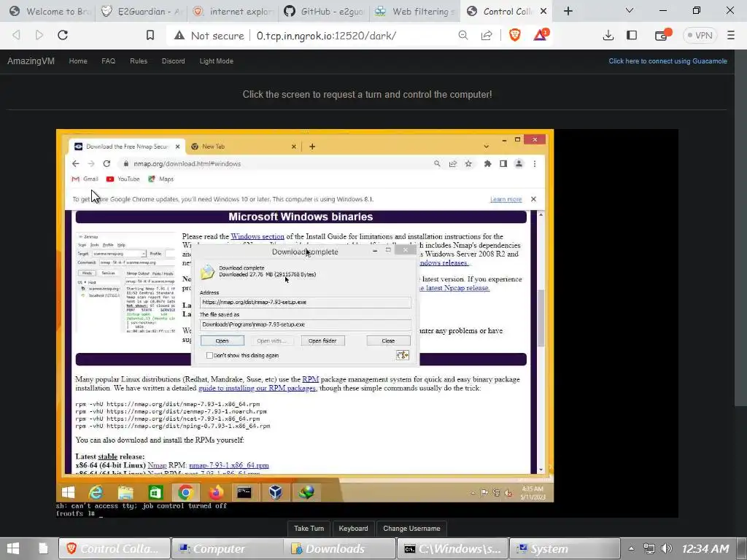Open the green Store icon in VM taskbar
This screenshot has height=560, width=747.
point(155,492)
